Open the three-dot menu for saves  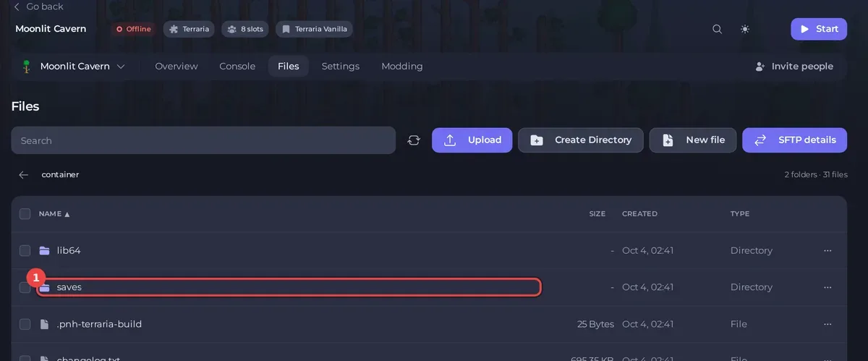[x=827, y=287]
